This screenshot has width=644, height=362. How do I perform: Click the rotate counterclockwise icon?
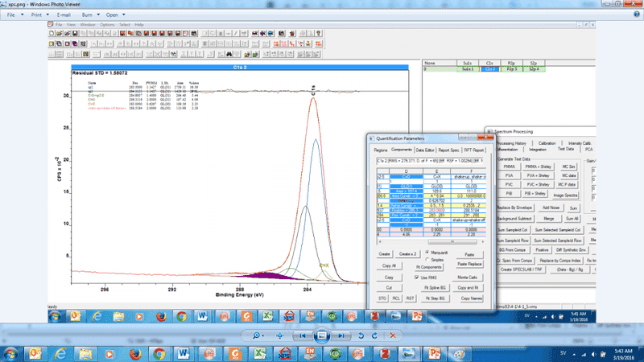click(x=362, y=335)
